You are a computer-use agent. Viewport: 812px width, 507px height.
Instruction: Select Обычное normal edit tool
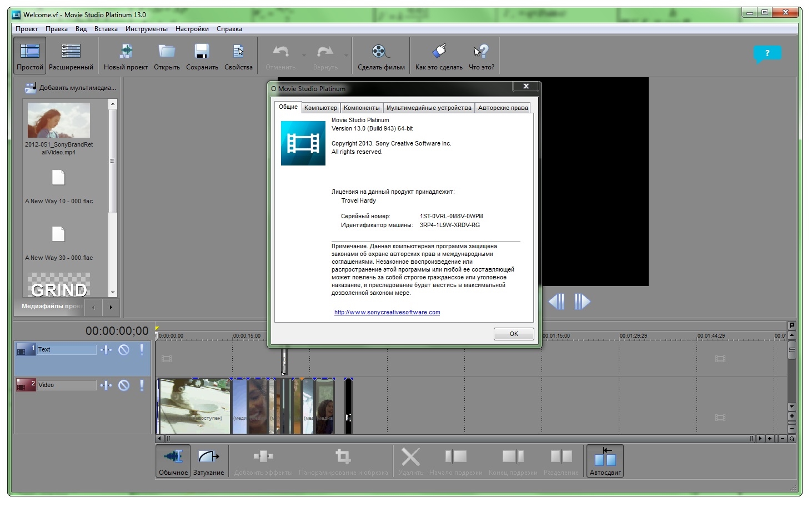[x=173, y=461]
